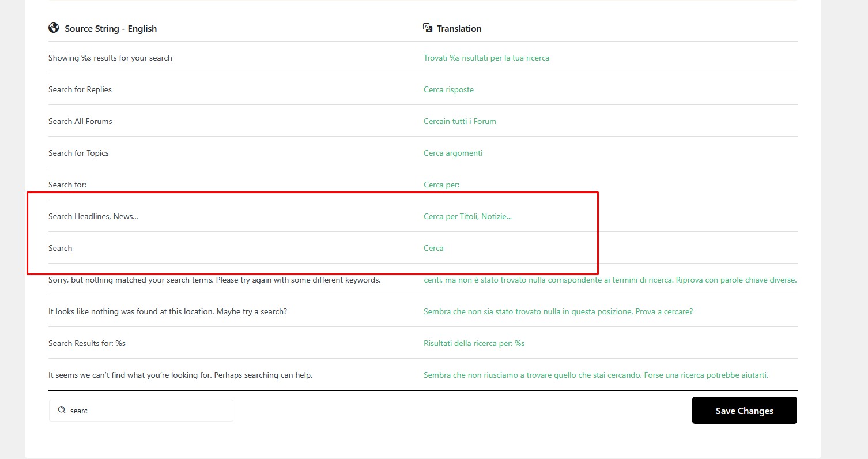
Task: Select source string 'Showing %s results for your search'
Action: (110, 58)
